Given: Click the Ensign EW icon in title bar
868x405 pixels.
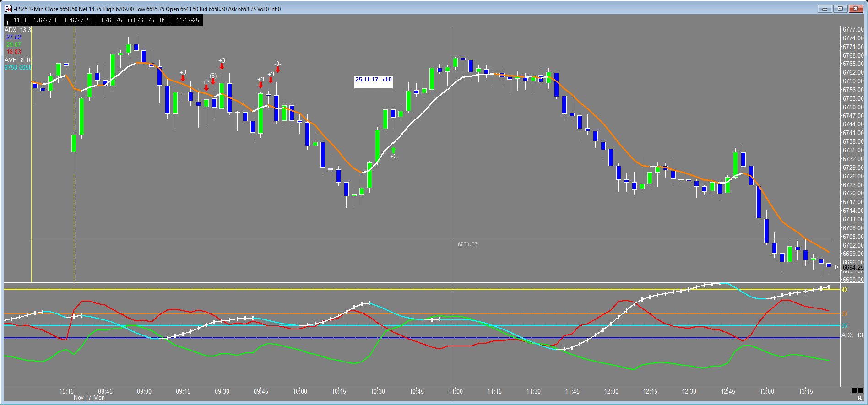Looking at the screenshot, I should click(8, 9).
